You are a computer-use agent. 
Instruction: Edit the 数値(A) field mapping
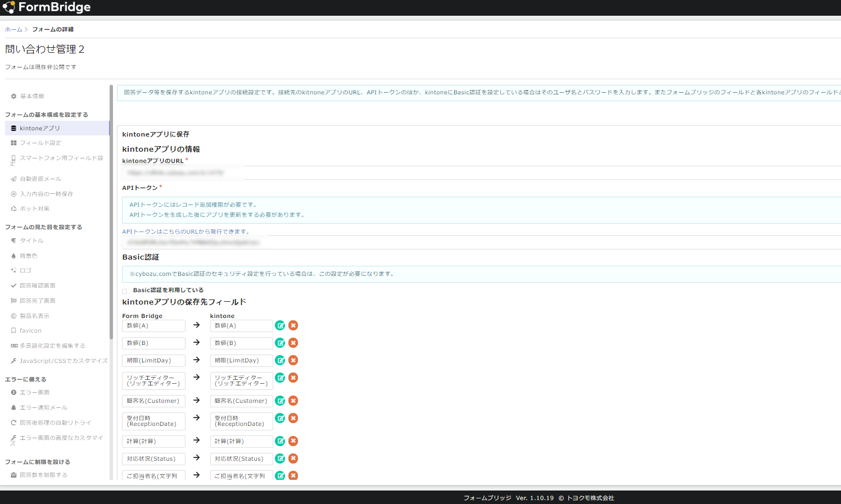pyautogui.click(x=280, y=325)
